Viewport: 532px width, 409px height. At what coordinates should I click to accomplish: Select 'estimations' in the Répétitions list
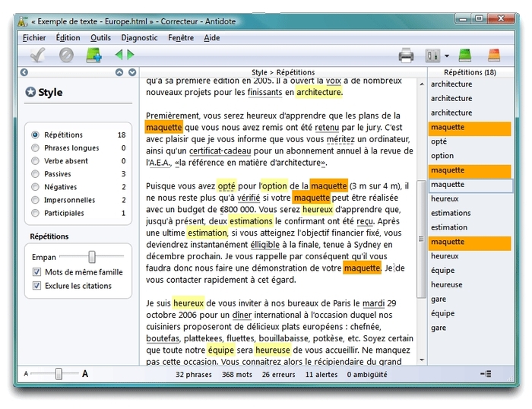click(451, 213)
